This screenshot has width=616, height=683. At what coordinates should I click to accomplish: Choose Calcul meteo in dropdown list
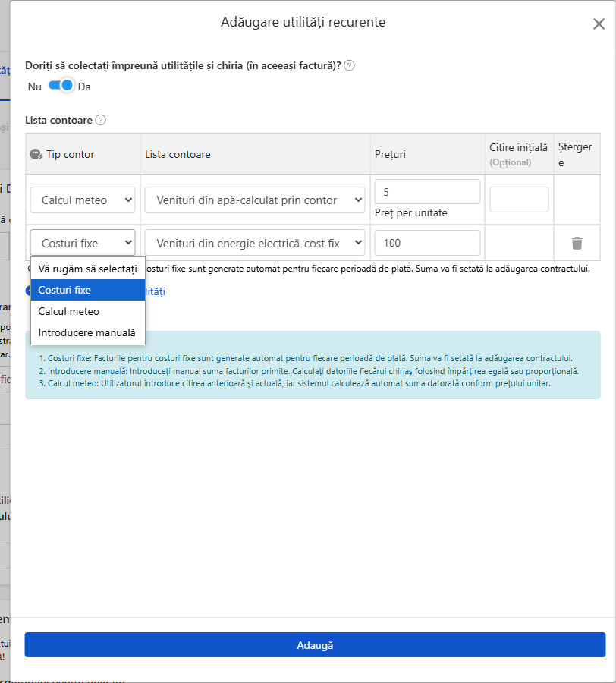point(88,311)
